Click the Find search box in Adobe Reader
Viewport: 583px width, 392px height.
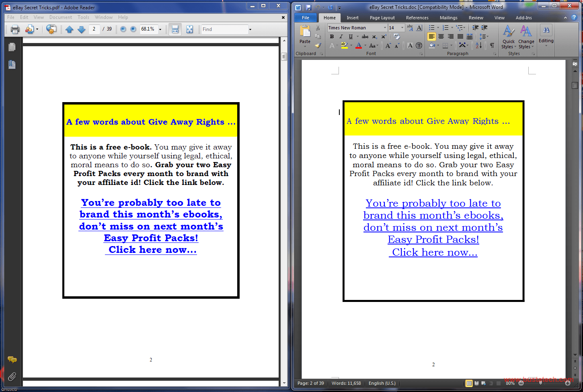click(x=224, y=29)
